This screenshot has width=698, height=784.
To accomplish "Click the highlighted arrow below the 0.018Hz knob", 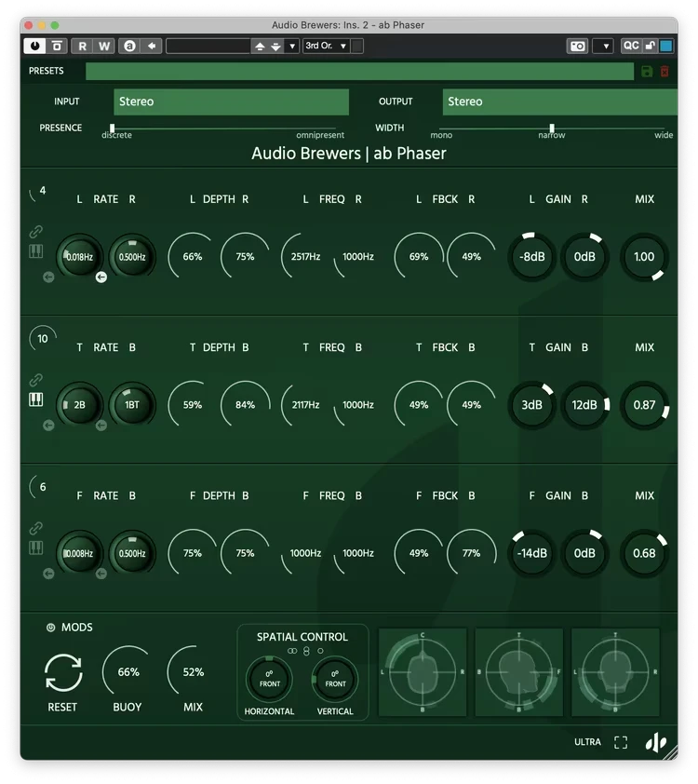I will pyautogui.click(x=101, y=277).
